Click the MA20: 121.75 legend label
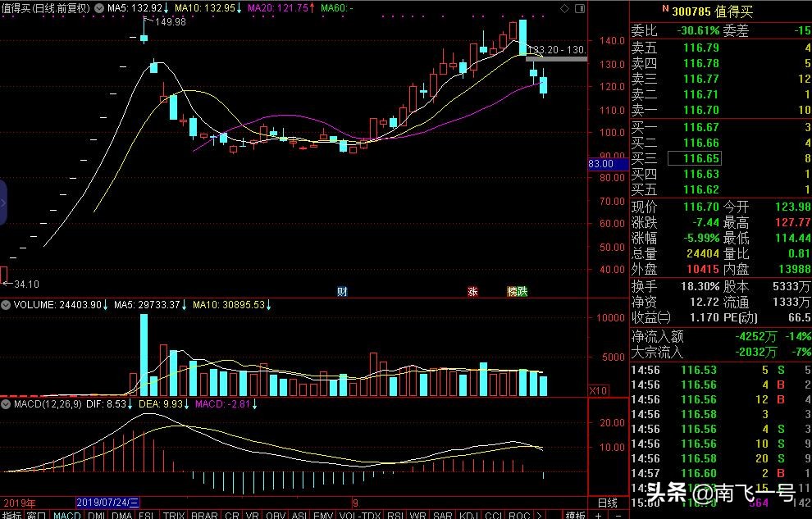Screen dimensions: 812x519 pos(281,8)
